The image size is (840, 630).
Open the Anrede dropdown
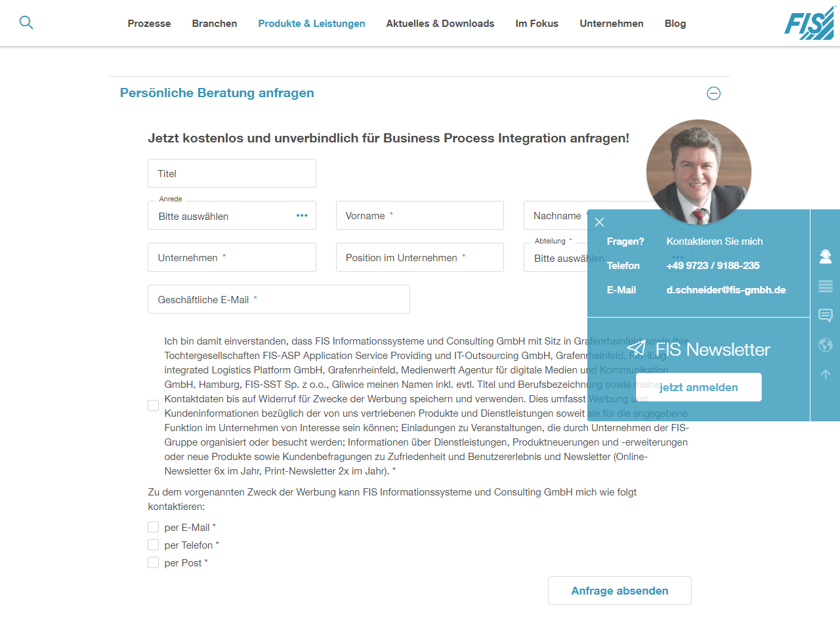pos(232,216)
